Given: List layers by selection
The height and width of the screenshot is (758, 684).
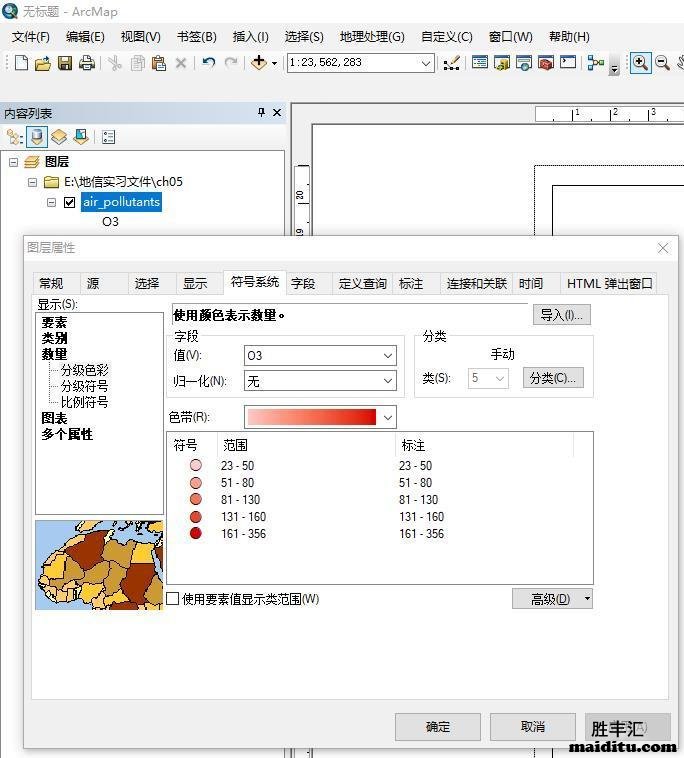Looking at the screenshot, I should coord(81,137).
